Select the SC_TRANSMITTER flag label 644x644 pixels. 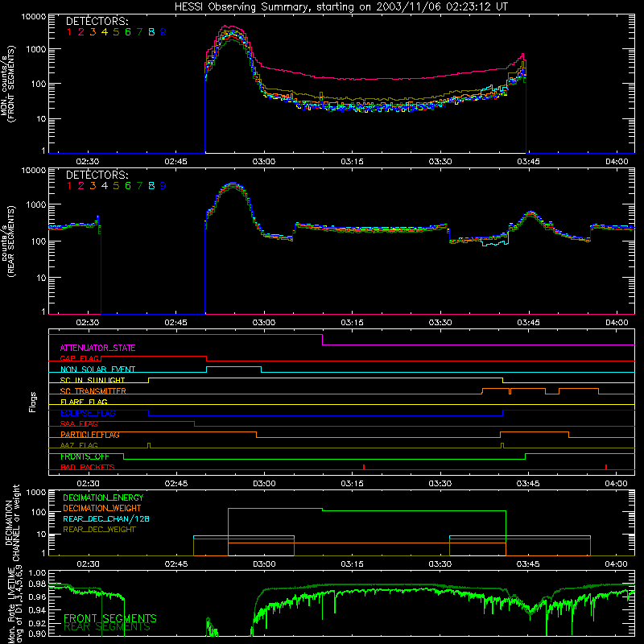tap(93, 391)
